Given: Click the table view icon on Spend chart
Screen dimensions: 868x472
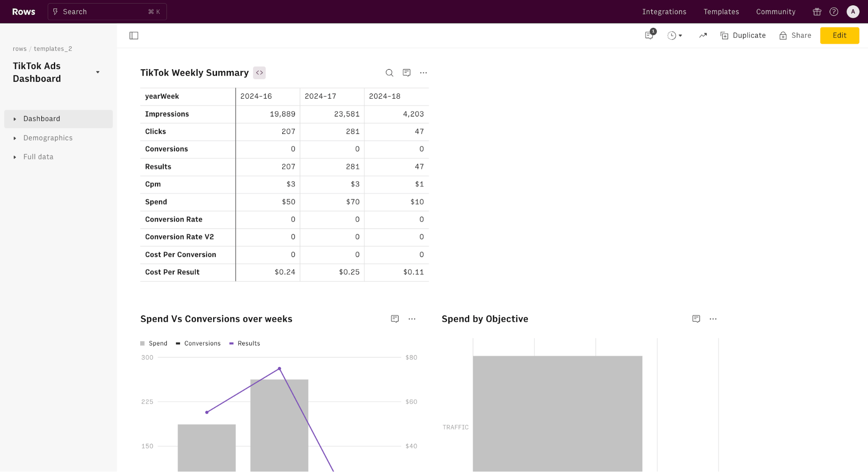Looking at the screenshot, I should (395, 319).
